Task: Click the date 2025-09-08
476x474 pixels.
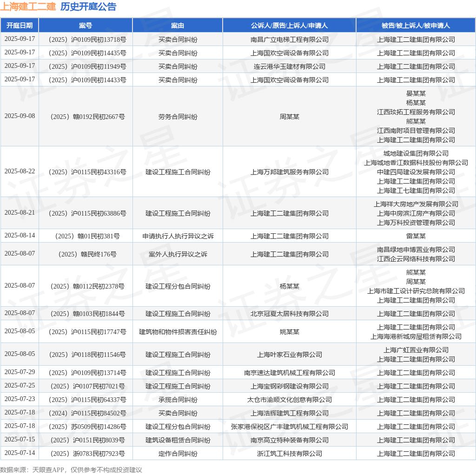Action: [20, 116]
